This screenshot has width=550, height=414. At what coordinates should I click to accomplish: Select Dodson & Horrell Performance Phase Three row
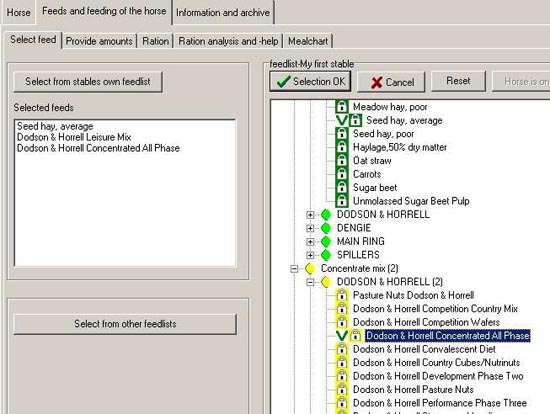(x=440, y=403)
